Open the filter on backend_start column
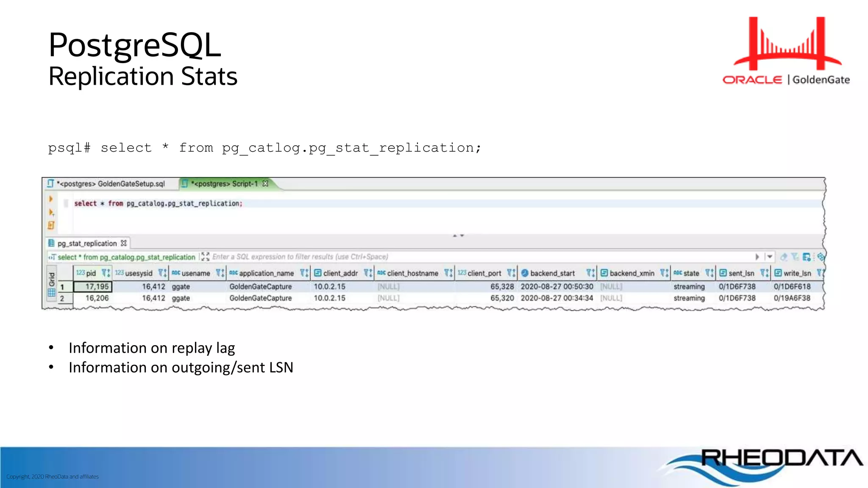Viewport: 868px width, 488px height. [x=590, y=273]
